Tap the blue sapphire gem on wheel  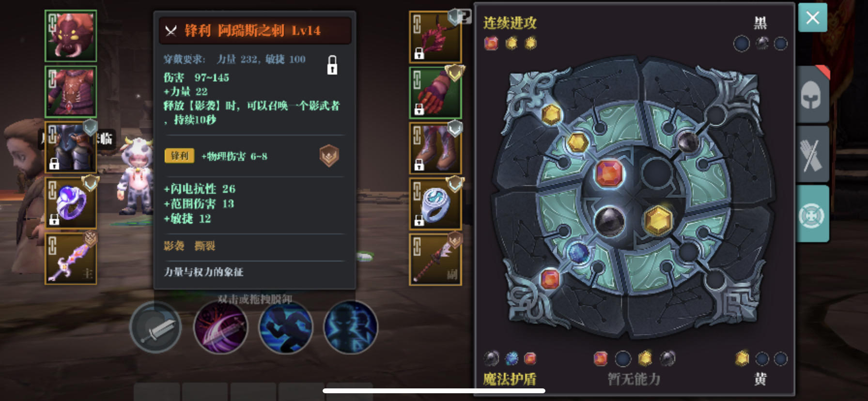578,252
